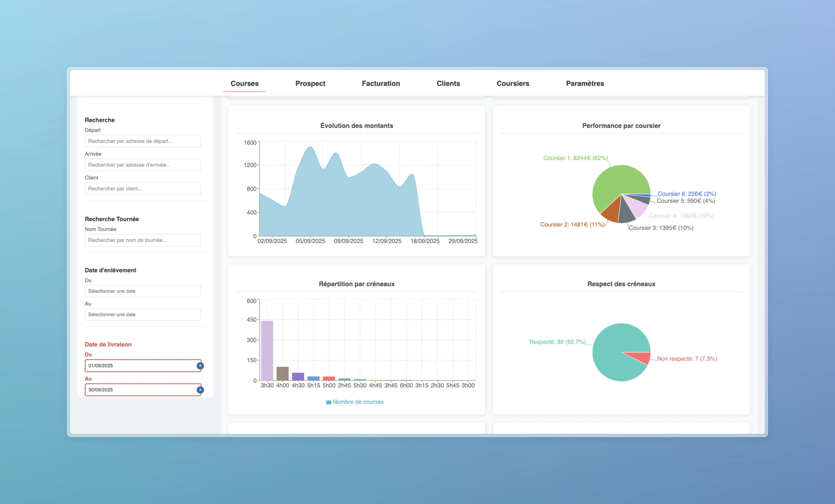Clear the delivery start date 01/09/2025

point(200,366)
